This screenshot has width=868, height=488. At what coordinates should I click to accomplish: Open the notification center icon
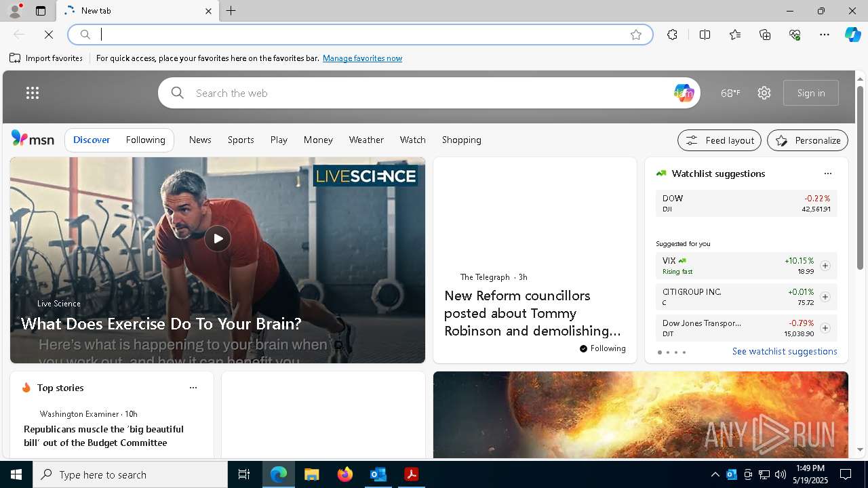846,474
